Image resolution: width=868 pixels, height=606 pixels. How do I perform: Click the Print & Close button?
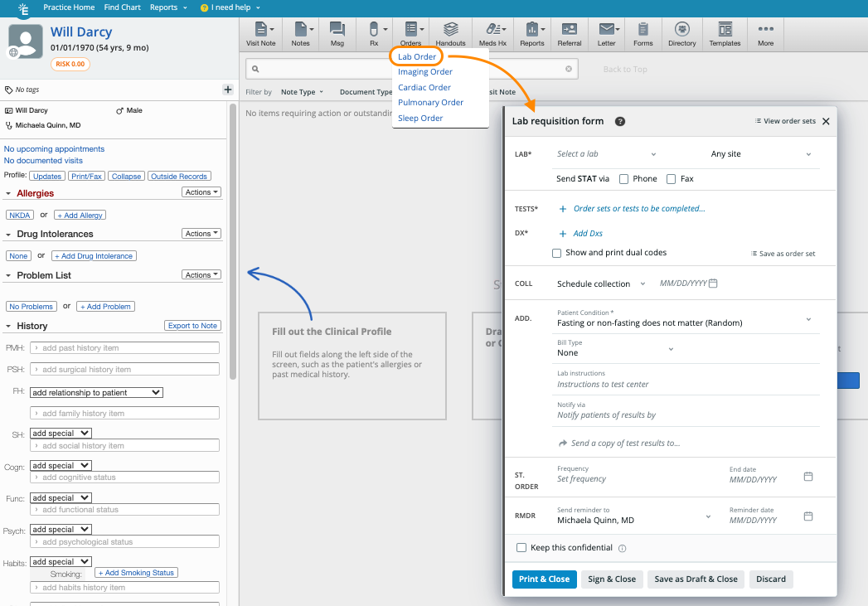(x=544, y=579)
